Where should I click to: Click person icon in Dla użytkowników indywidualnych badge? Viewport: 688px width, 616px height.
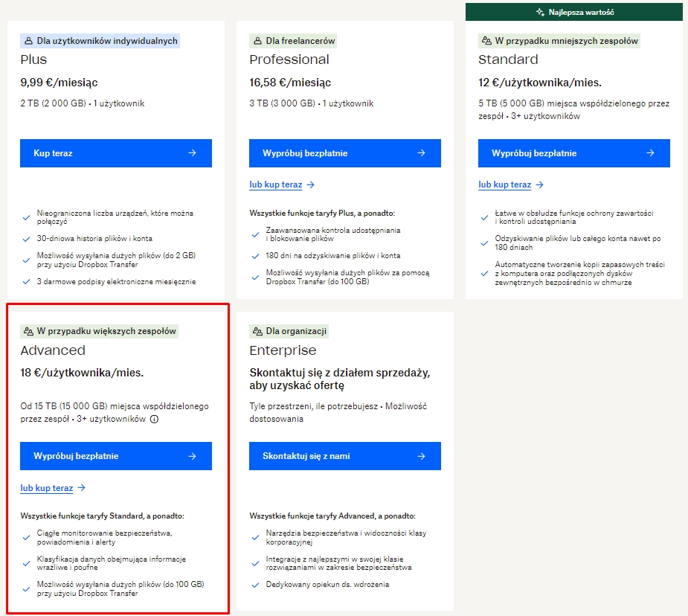coord(29,41)
